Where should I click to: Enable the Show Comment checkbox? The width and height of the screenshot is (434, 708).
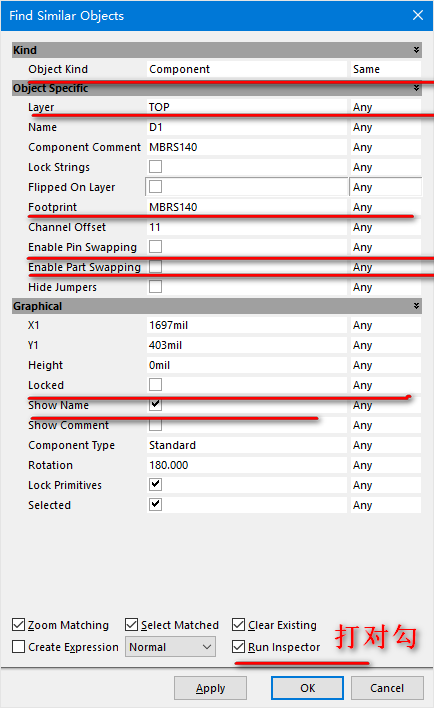pos(155,424)
